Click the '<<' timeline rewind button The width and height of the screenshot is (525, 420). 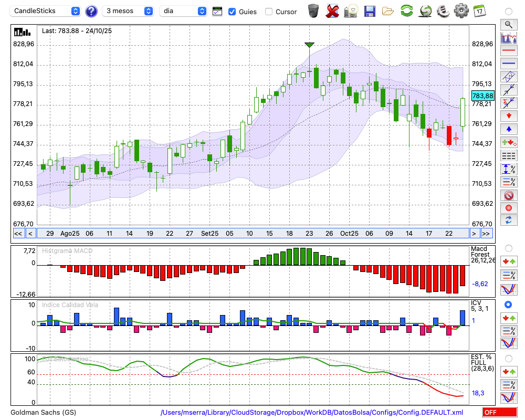point(18,234)
